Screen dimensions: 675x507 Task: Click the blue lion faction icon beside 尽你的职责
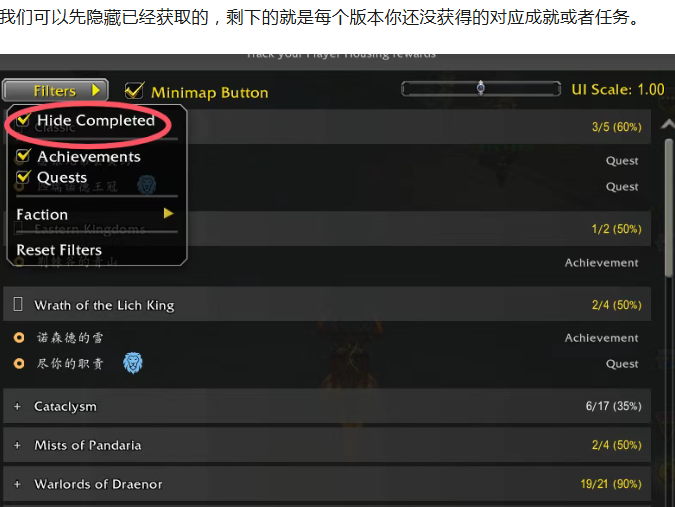[x=133, y=362]
